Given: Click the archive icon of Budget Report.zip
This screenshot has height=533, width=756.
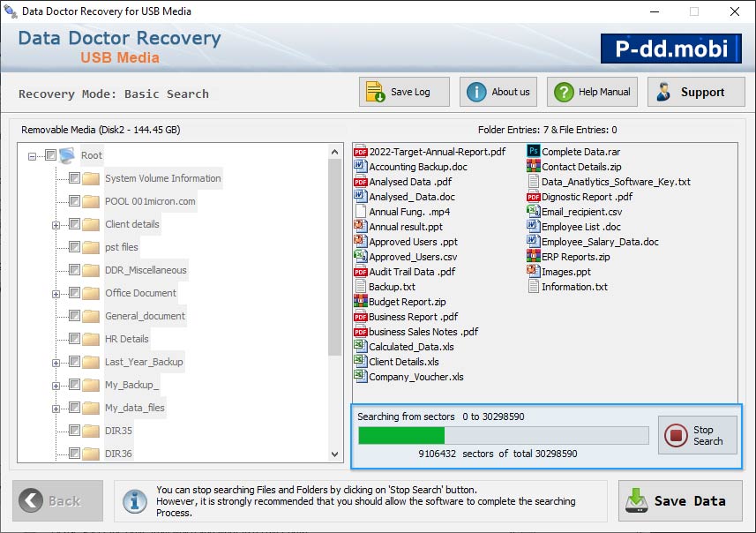Looking at the screenshot, I should click(360, 302).
